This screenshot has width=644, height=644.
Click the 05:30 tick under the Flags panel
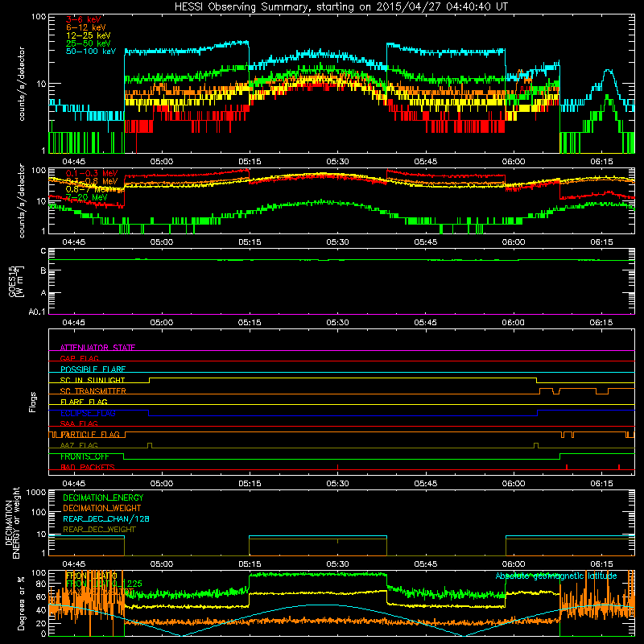pos(337,484)
